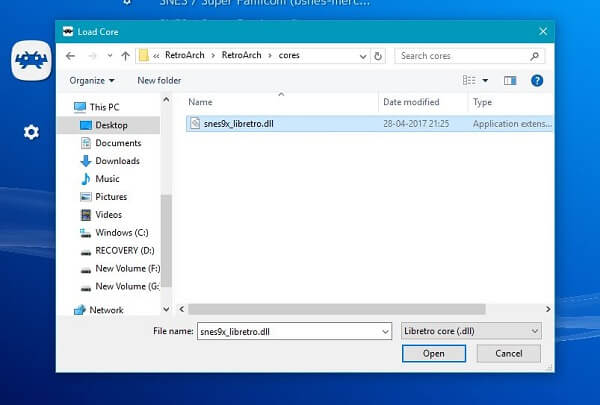The image size is (600, 405).
Task: Select the RECOVERY (D:) drive
Action: click(x=125, y=250)
